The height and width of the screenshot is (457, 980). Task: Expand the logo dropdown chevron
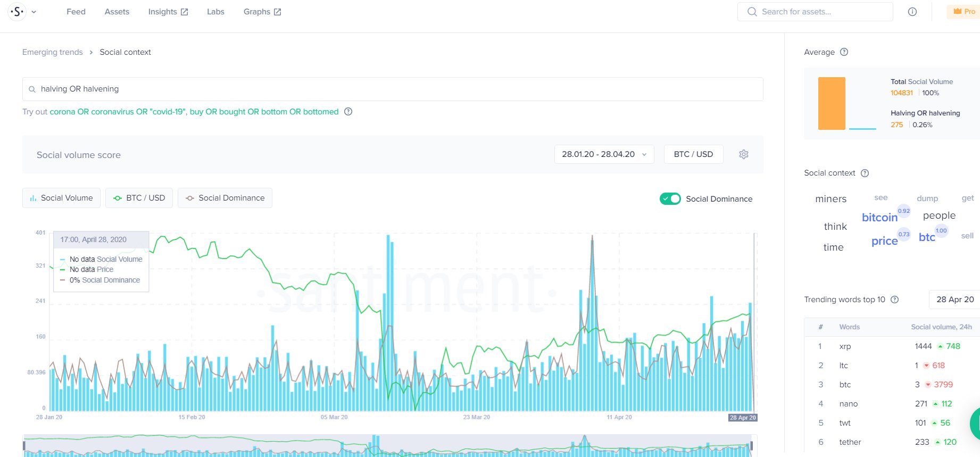[34, 12]
